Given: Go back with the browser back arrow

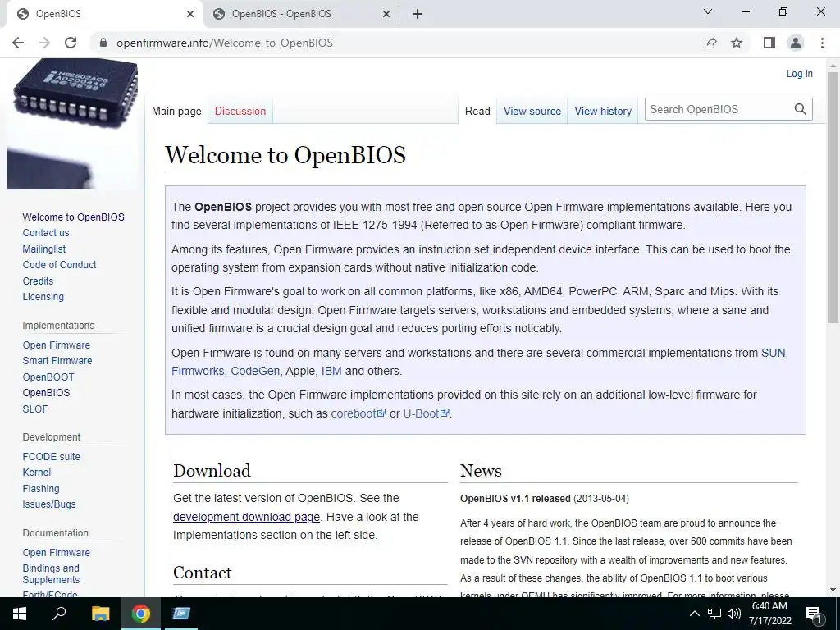Looking at the screenshot, I should [x=18, y=43].
